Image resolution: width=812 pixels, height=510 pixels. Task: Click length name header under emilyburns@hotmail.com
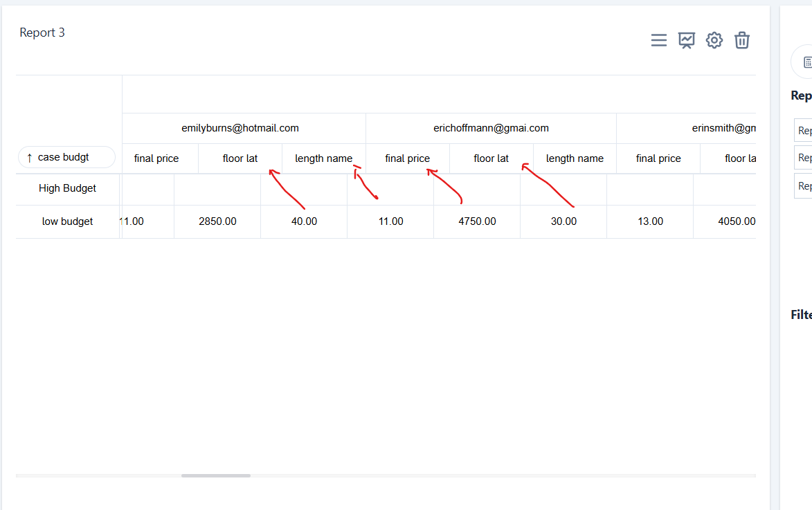[x=323, y=158]
